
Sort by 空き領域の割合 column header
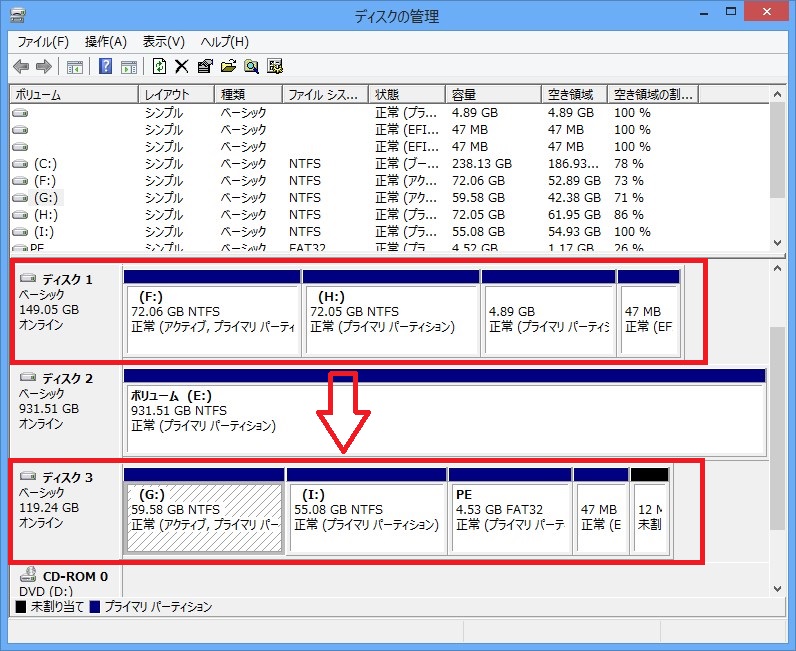653,94
